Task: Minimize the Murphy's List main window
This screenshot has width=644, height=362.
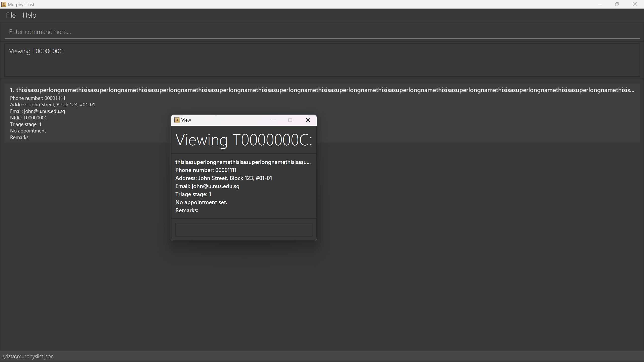Action: tap(599, 4)
